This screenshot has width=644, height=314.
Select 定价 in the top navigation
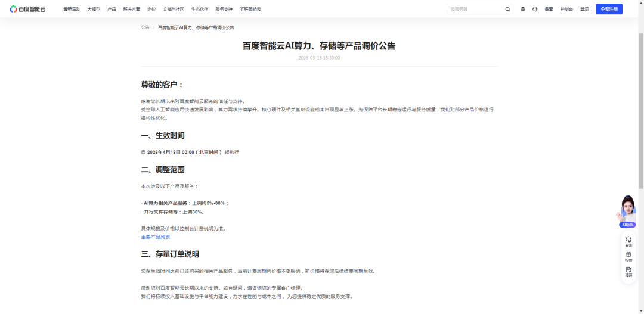pos(151,9)
